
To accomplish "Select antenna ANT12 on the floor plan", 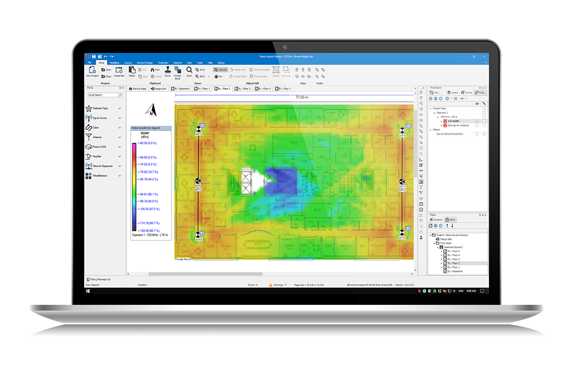I will point(199,130).
